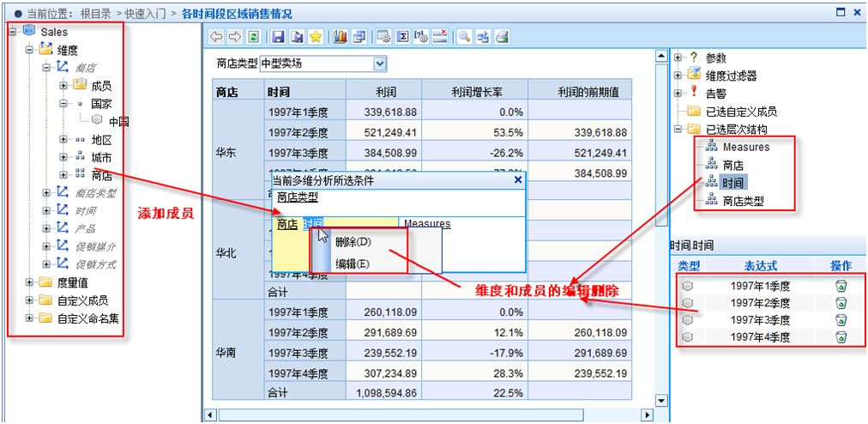Click 快速入门 in the breadcrumb path
The height and width of the screenshot is (424, 868).
coord(148,13)
